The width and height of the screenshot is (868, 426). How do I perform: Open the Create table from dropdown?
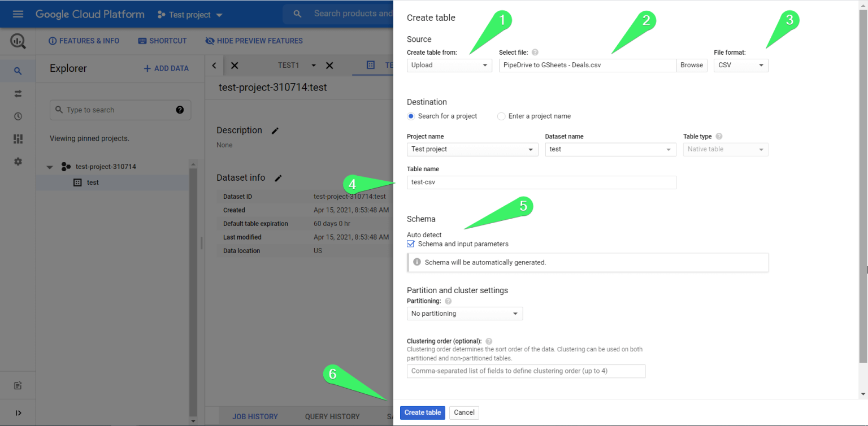[449, 65]
